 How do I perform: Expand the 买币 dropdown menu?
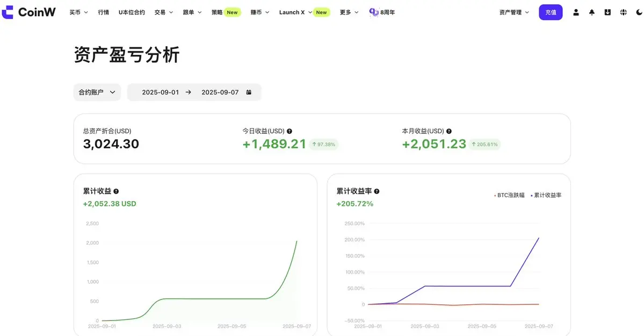click(78, 12)
